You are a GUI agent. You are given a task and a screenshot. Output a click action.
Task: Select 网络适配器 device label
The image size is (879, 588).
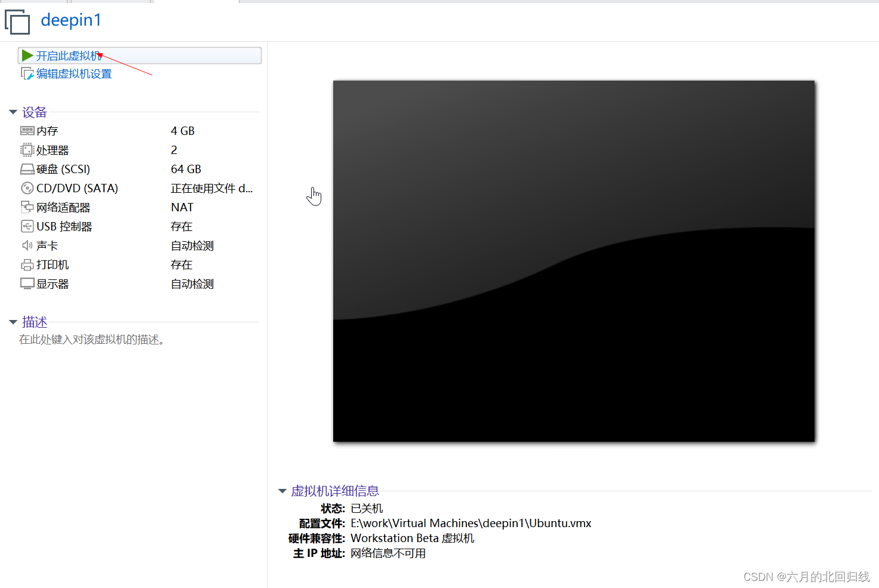pos(63,207)
